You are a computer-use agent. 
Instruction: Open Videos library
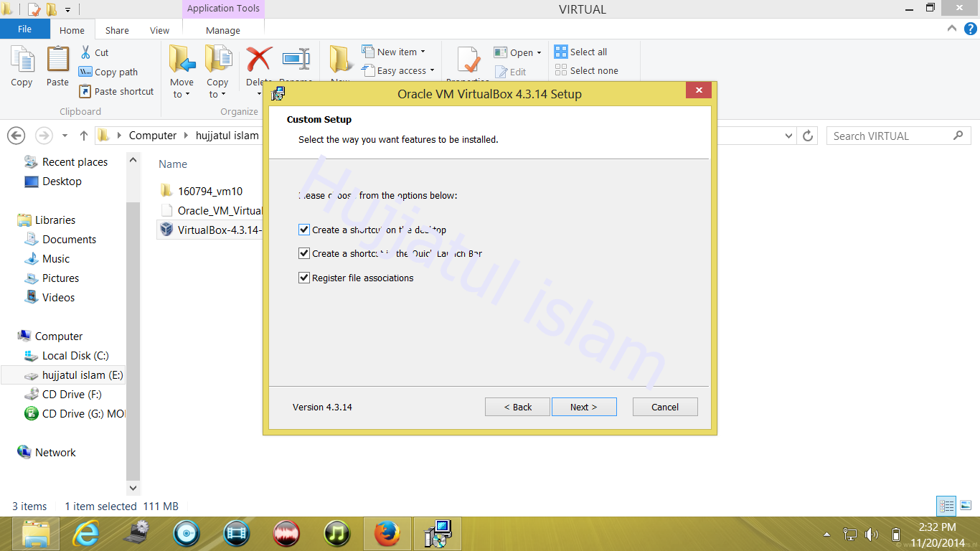[x=50, y=298]
